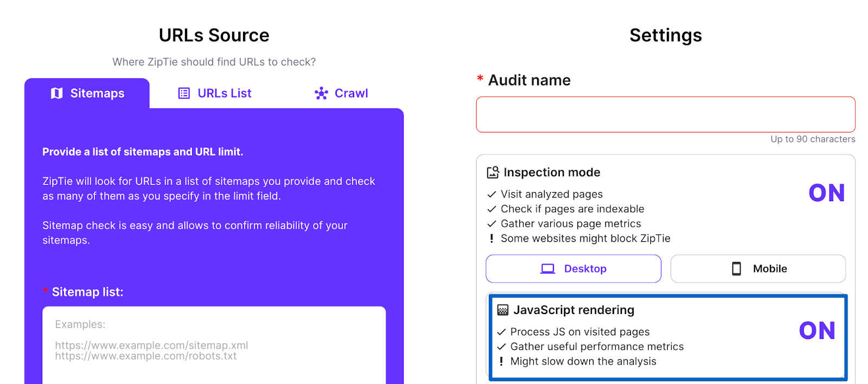Click the URLs List document icon
The width and height of the screenshot is (868, 384).
184,93
